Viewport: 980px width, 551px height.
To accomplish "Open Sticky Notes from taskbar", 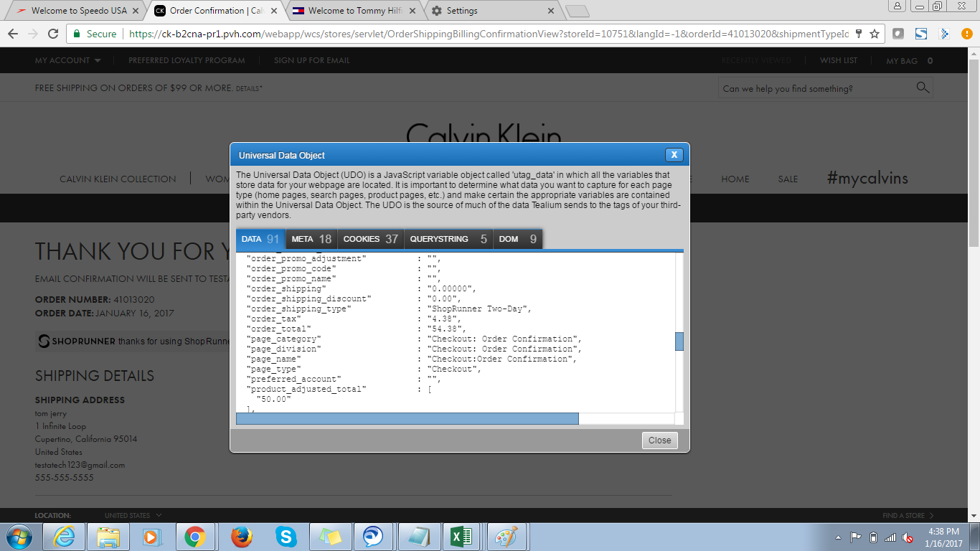I will (x=330, y=537).
